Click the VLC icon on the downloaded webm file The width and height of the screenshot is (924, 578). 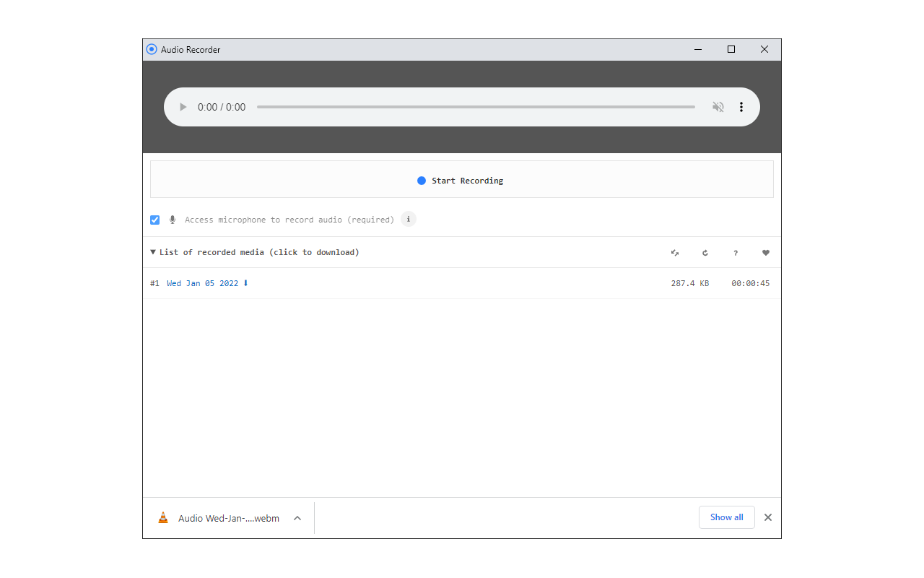pos(163,517)
